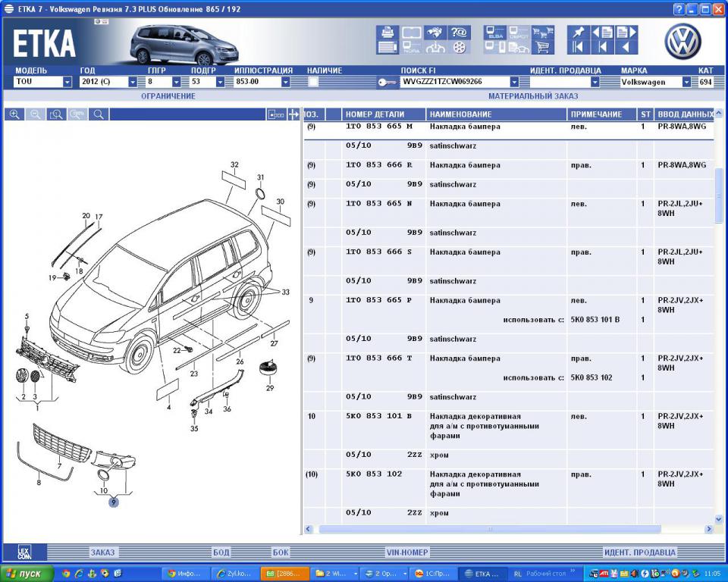
Task: Click the ST column header
Action: (646, 114)
